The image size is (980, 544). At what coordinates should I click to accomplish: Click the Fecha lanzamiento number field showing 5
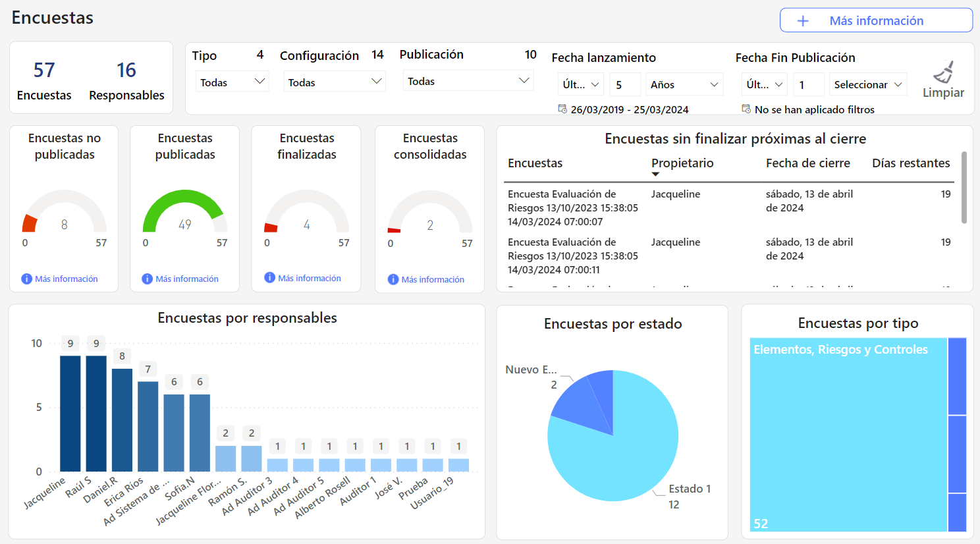coord(625,84)
